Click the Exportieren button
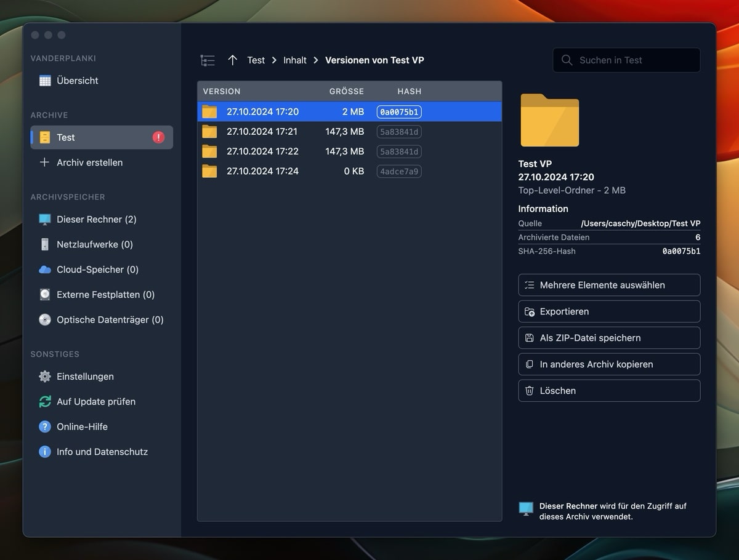This screenshot has height=560, width=739. point(608,311)
